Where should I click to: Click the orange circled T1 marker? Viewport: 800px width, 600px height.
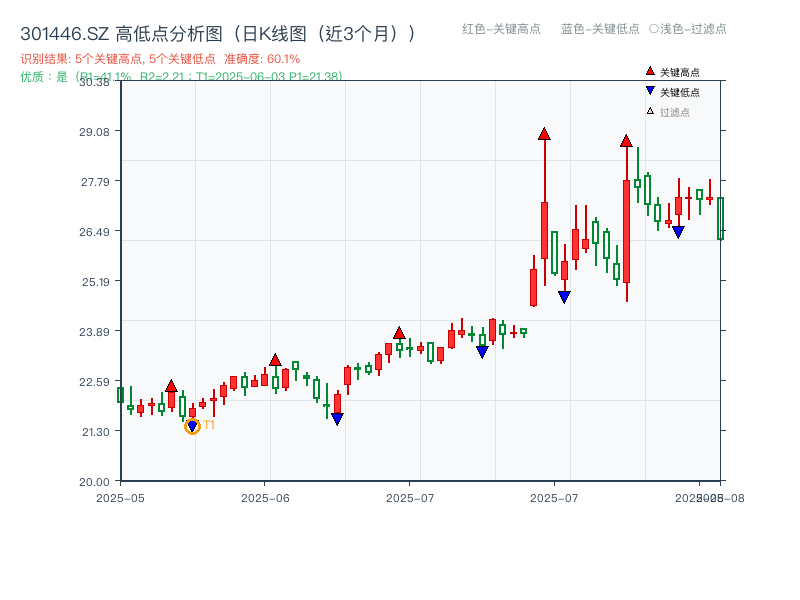(x=192, y=425)
